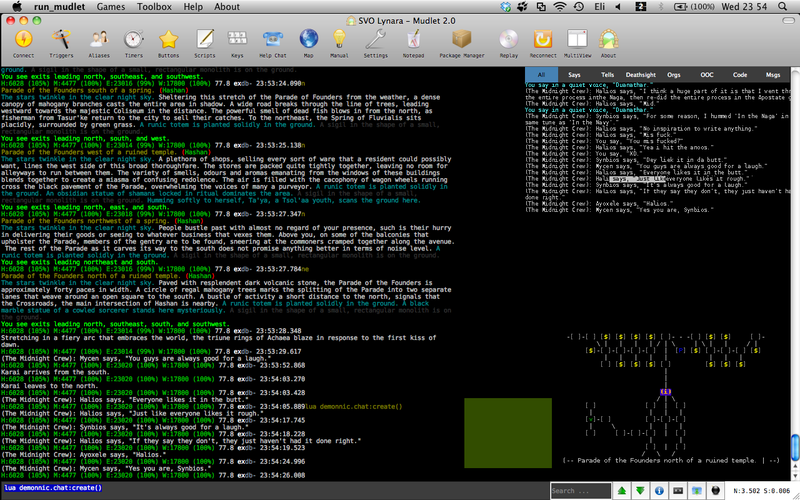
Task: Open the Toolbox menu
Action: pyautogui.click(x=154, y=7)
